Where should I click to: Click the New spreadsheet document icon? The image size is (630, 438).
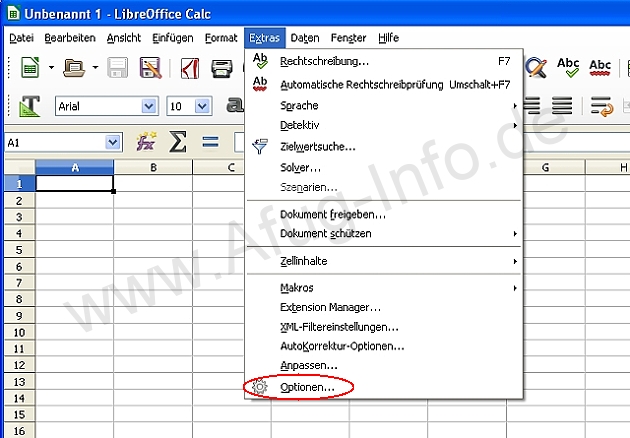[31, 68]
